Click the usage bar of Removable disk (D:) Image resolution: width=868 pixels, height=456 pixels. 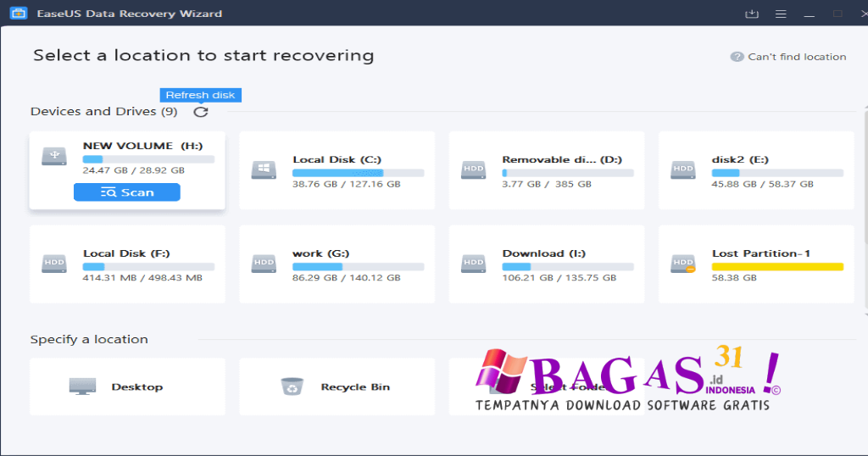[567, 173]
